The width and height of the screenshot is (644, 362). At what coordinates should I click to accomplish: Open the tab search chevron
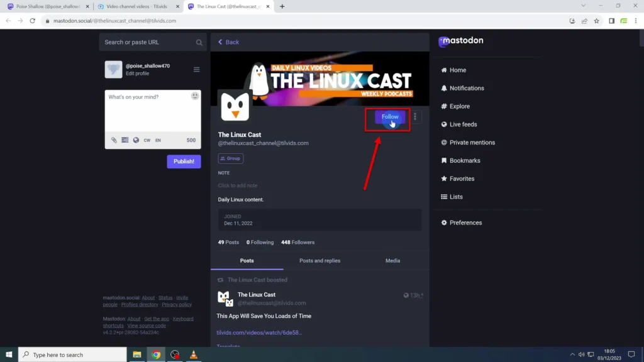tap(583, 6)
